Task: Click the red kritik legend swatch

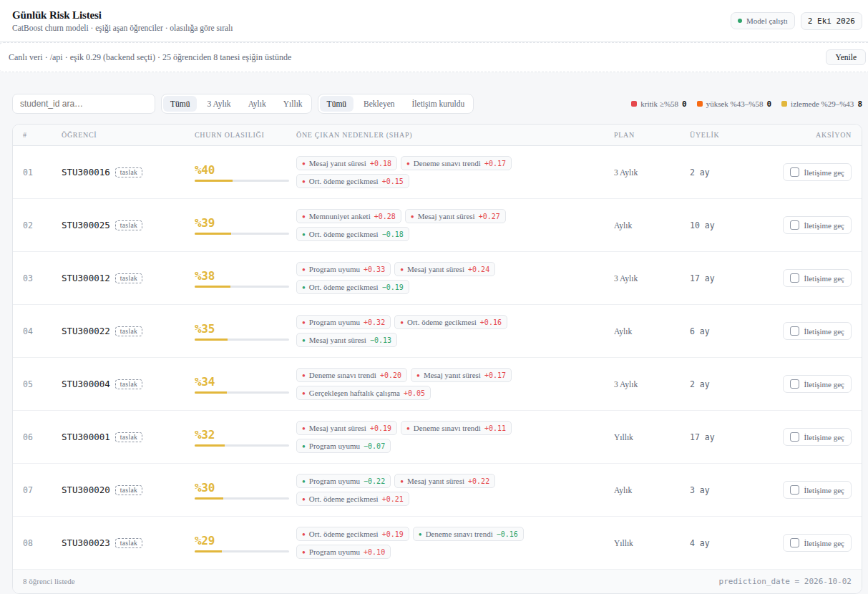Action: click(634, 104)
